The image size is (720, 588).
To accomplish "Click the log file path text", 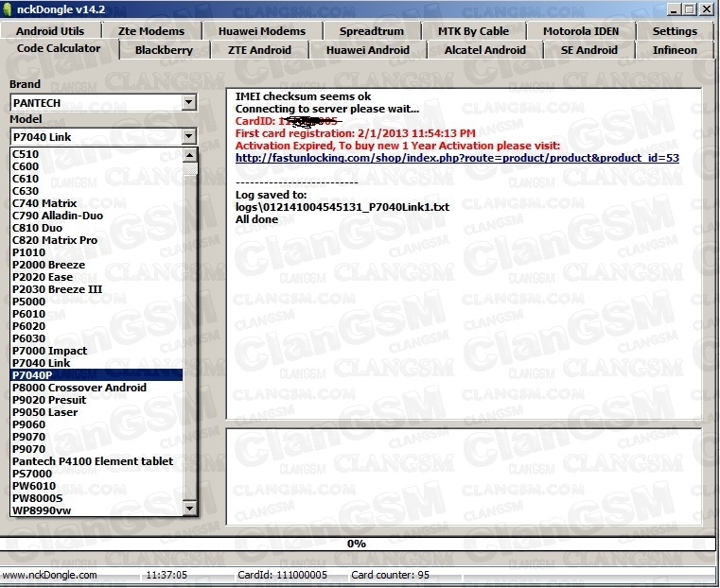I will tap(342, 207).
